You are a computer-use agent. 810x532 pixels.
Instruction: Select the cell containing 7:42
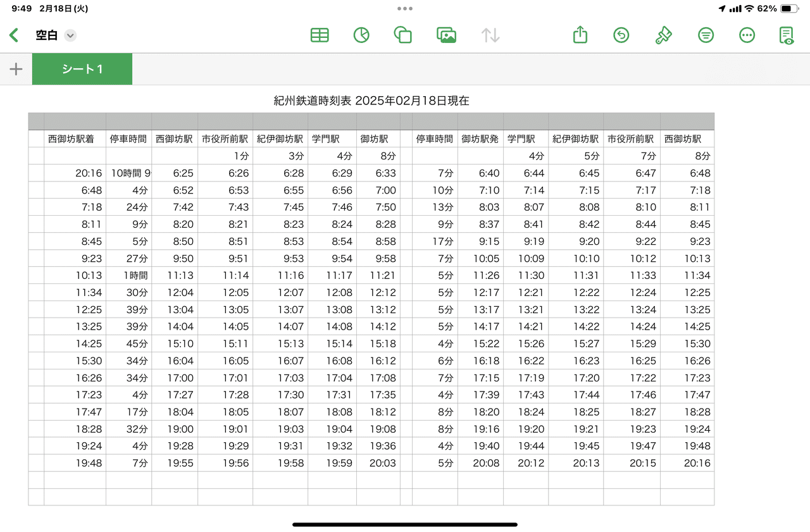click(175, 207)
